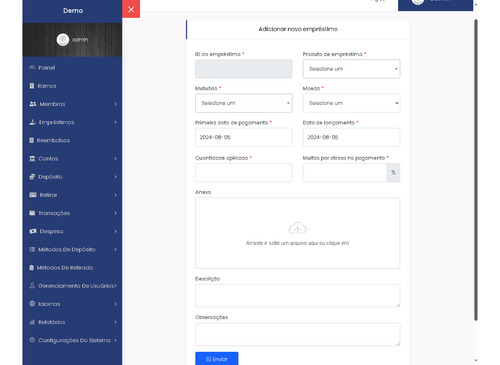Click the Métodos De Retirada clipboard icon

31,268
